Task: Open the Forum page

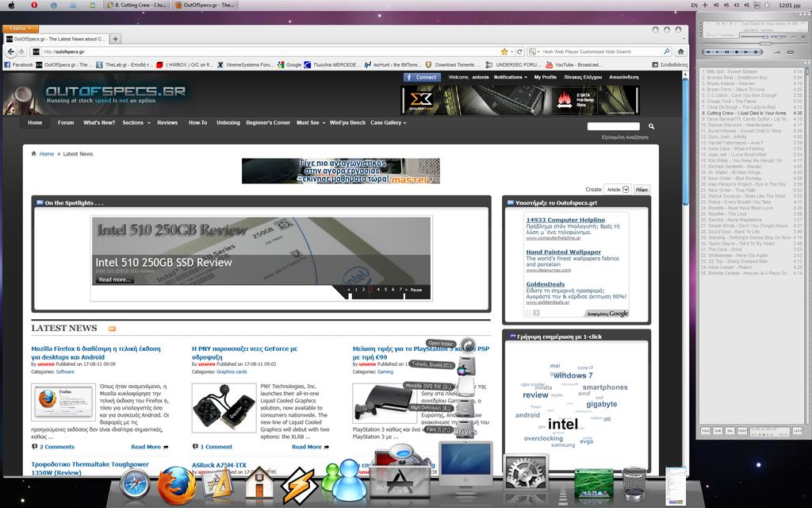Action: (x=66, y=123)
